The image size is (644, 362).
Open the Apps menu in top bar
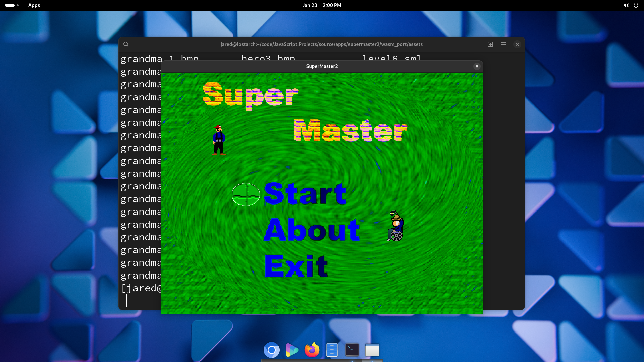pyautogui.click(x=34, y=5)
